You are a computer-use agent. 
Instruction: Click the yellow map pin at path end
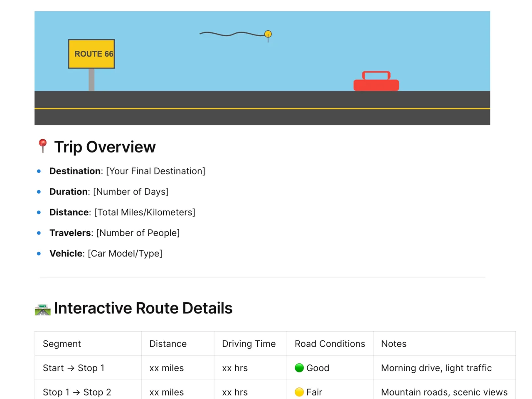[x=268, y=35]
